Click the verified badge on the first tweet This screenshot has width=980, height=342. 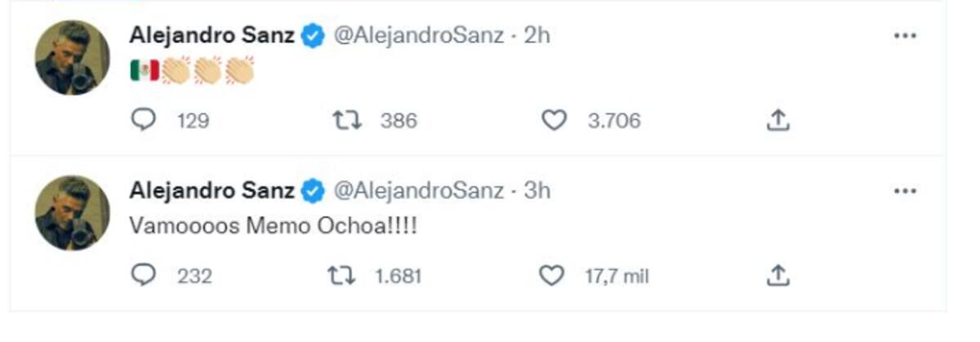[x=313, y=37]
